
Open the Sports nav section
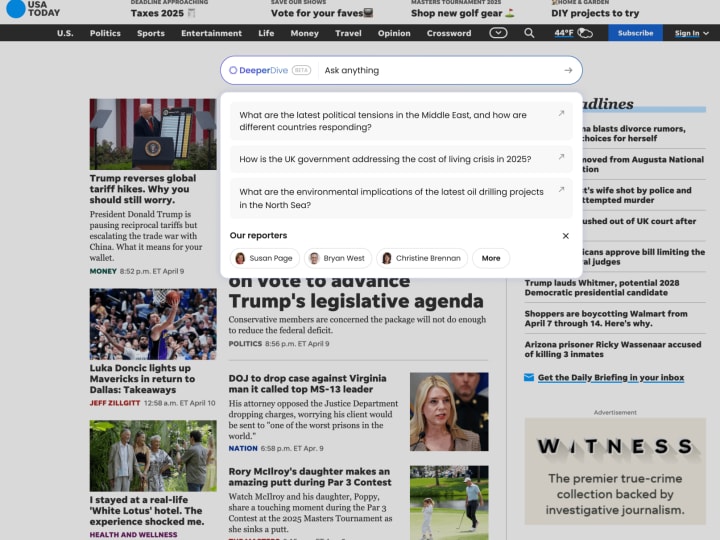click(151, 33)
